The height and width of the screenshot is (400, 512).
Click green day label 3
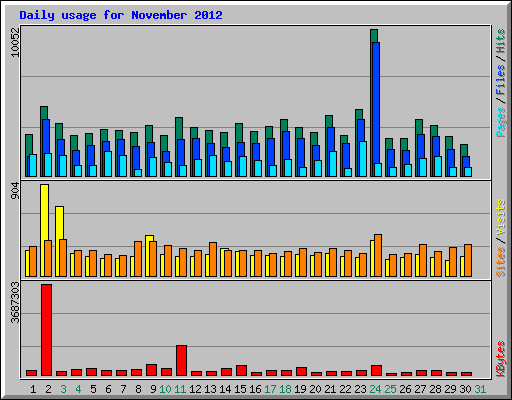click(63, 389)
